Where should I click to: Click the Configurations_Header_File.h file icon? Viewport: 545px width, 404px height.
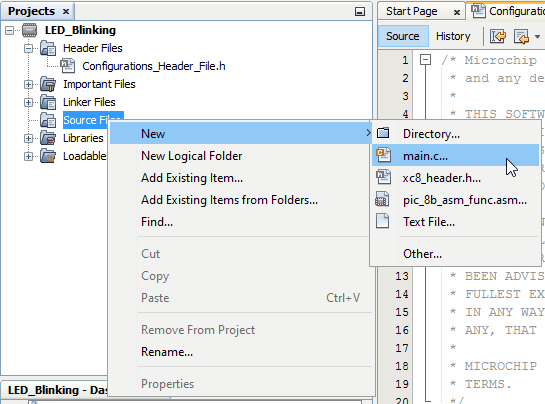click(x=67, y=66)
